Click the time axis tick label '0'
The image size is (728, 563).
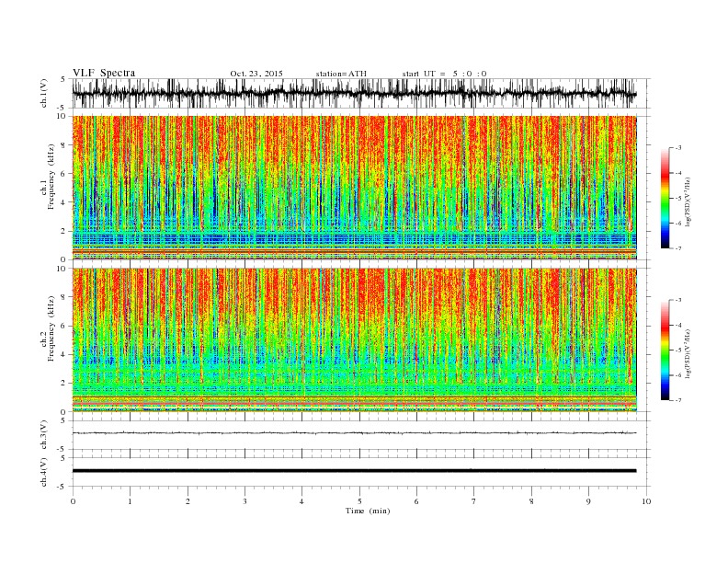73,501
